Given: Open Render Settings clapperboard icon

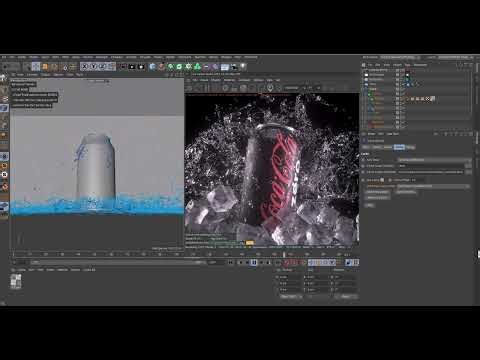Looking at the screenshot, I should click(x=141, y=67).
